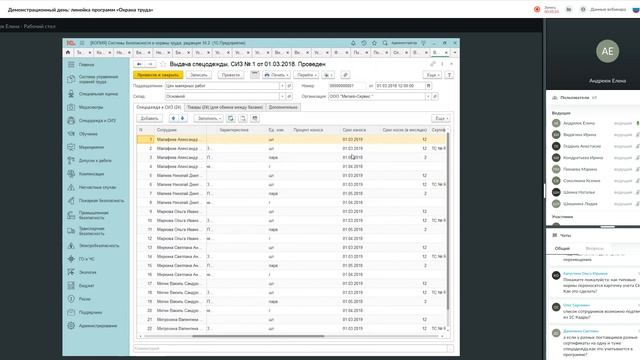The height and width of the screenshot is (360, 640).
Task: Click the horizontal scrollbar under the table
Action: pyautogui.click(x=258, y=336)
